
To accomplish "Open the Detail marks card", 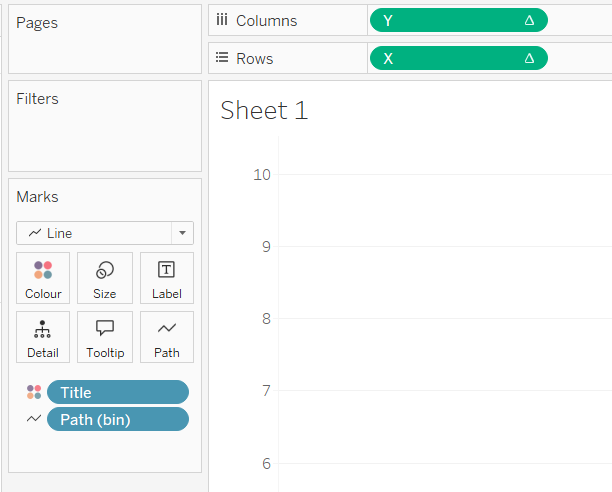I will click(43, 337).
